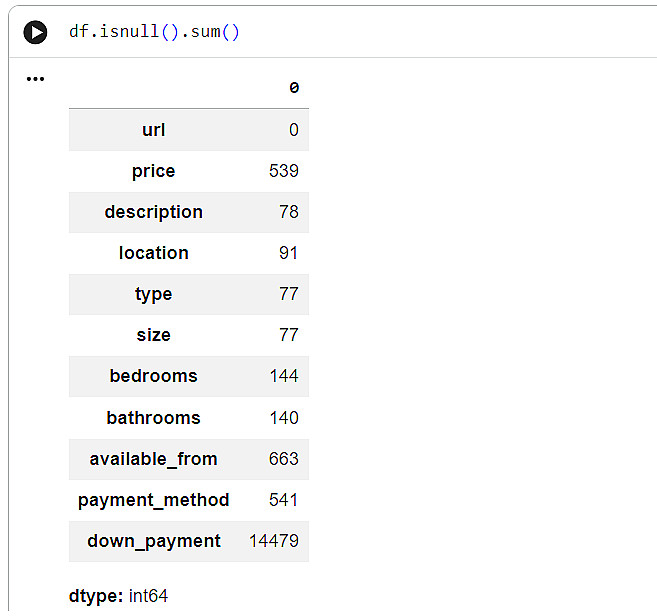Open the output options ellipsis menu
Image resolution: width=657 pixels, height=616 pixels.
[x=36, y=79]
